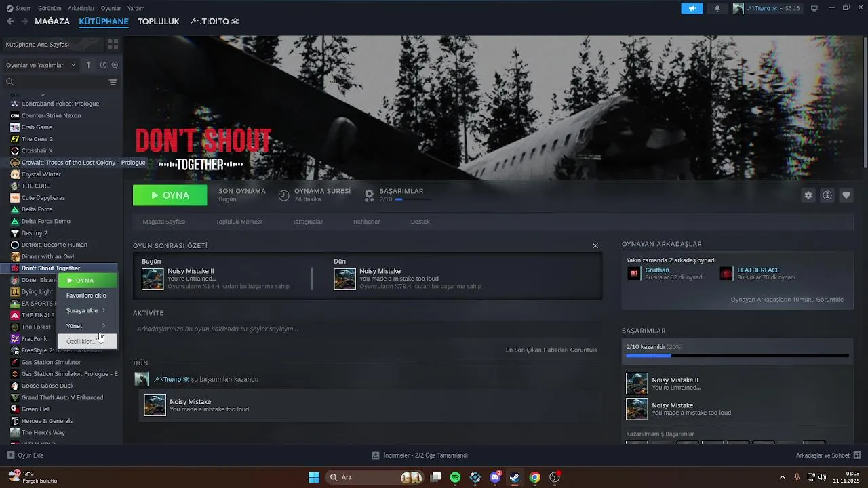Click Oynayan Arkadaşların Tümünü Görüntüle
Screen dimensions: 868x488
(x=787, y=299)
